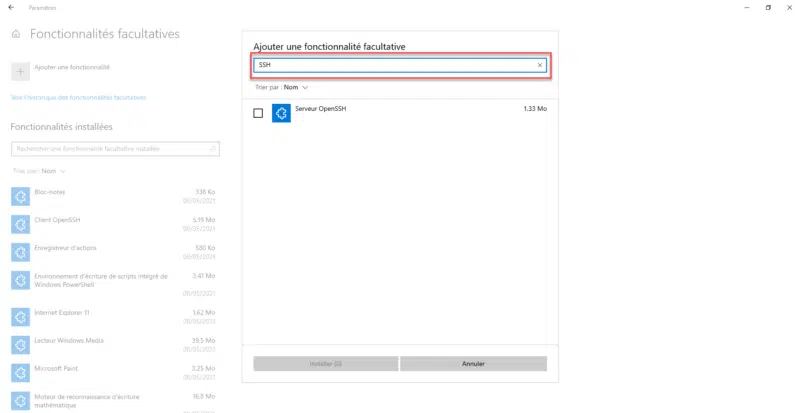Viewport: 800px width, 413px height.
Task: Click the PowerShell scripting environment icon
Action: (20, 280)
